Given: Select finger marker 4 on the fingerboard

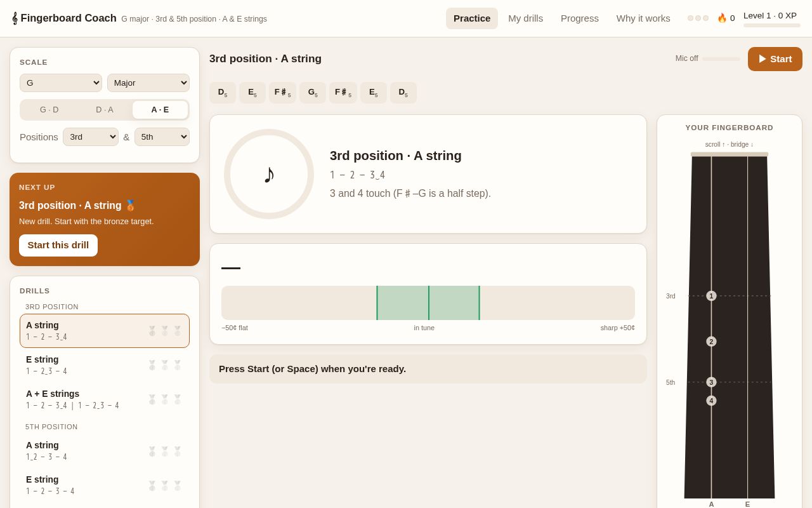Looking at the screenshot, I should point(711,401).
